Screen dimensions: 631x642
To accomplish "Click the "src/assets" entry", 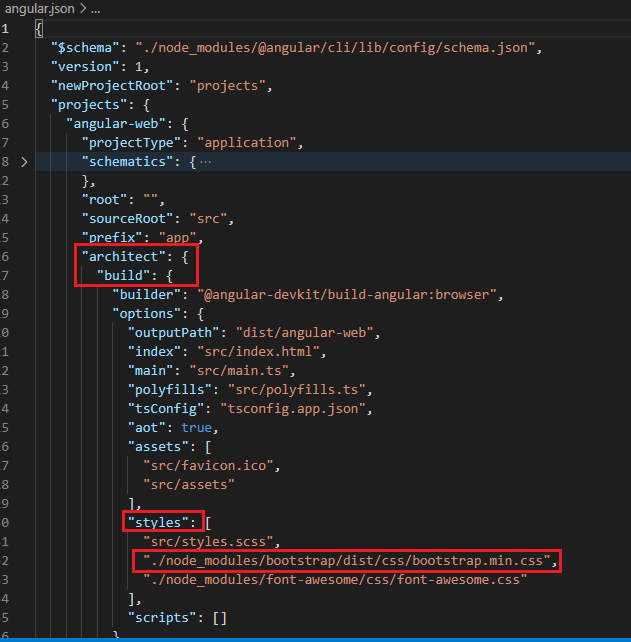I will coord(189,485).
